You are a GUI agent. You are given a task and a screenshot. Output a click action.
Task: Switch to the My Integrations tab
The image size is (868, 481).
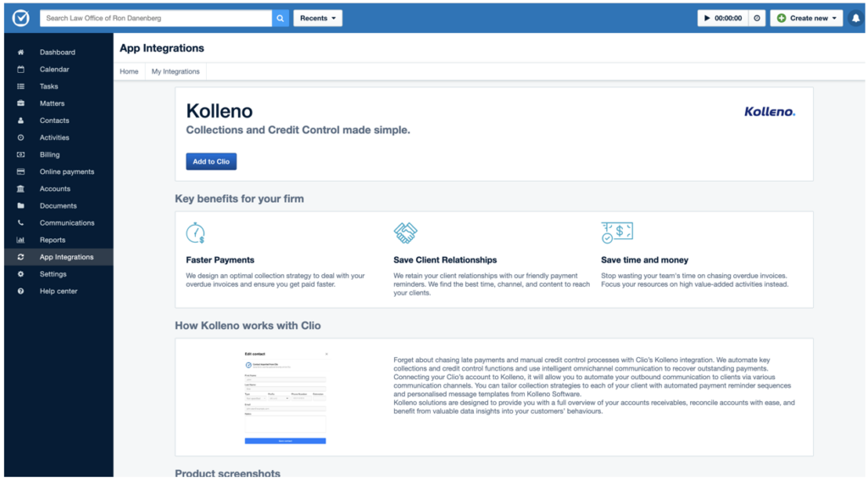175,71
